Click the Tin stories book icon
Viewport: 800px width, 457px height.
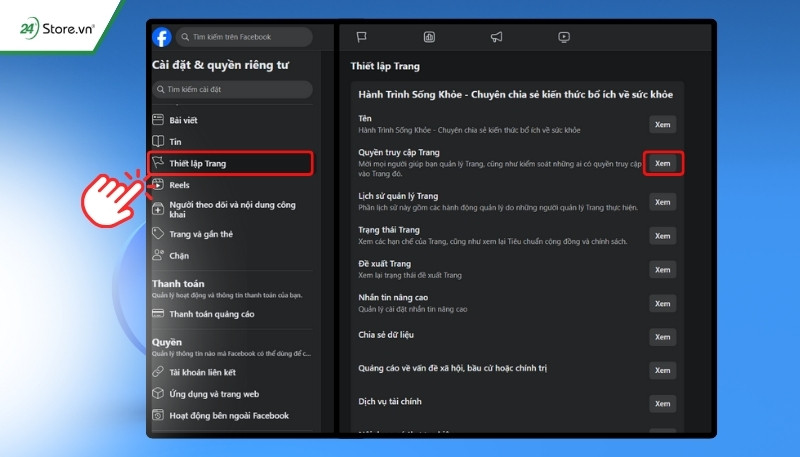pyautogui.click(x=158, y=141)
